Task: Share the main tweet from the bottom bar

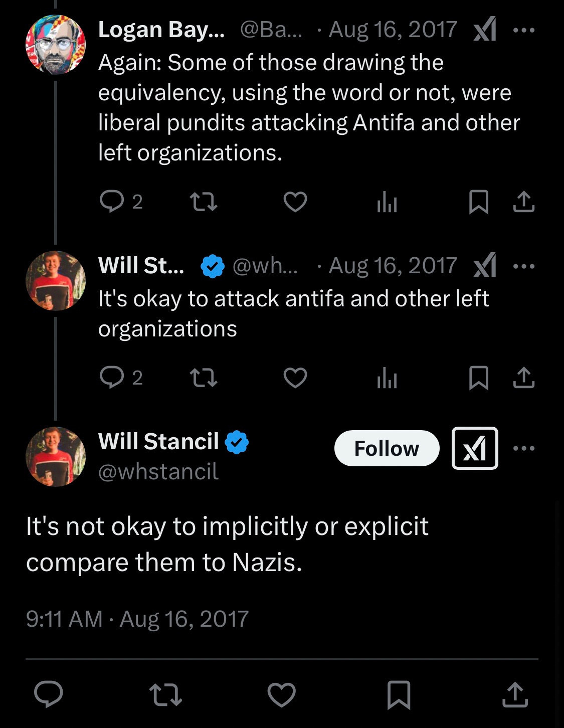Action: pos(515,694)
